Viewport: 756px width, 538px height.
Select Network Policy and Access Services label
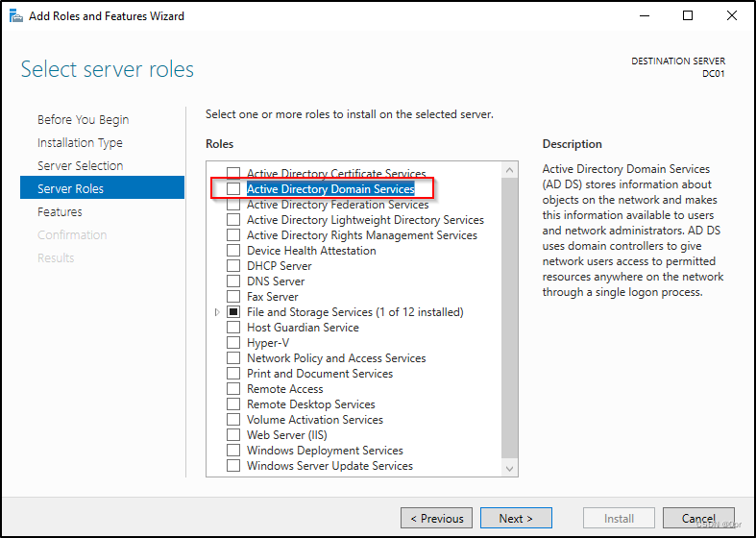[x=336, y=358]
